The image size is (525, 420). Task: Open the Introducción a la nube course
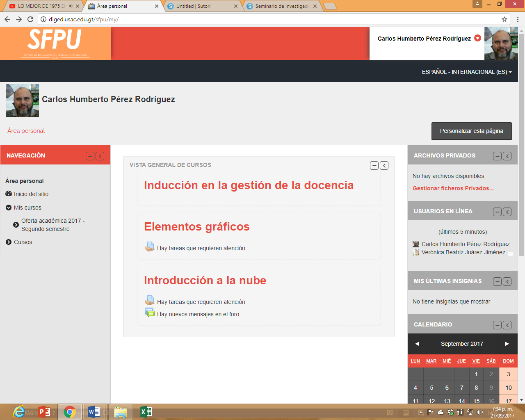205,281
